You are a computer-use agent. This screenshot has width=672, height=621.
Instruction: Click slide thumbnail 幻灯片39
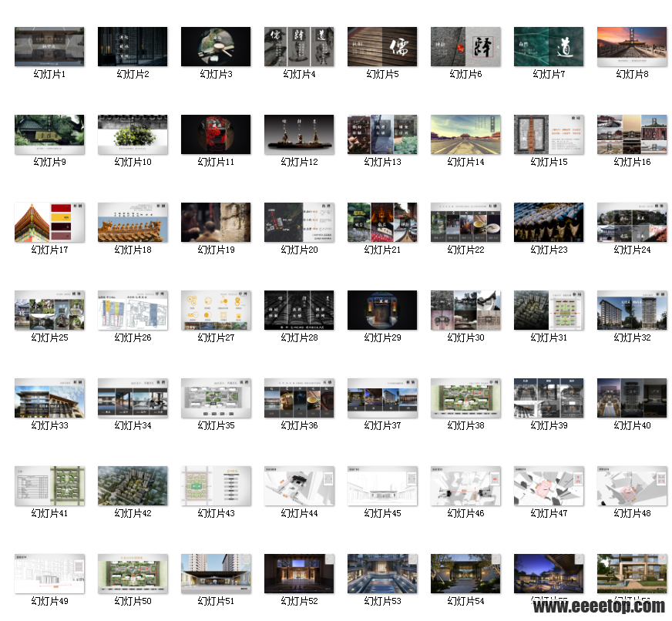pyautogui.click(x=549, y=398)
